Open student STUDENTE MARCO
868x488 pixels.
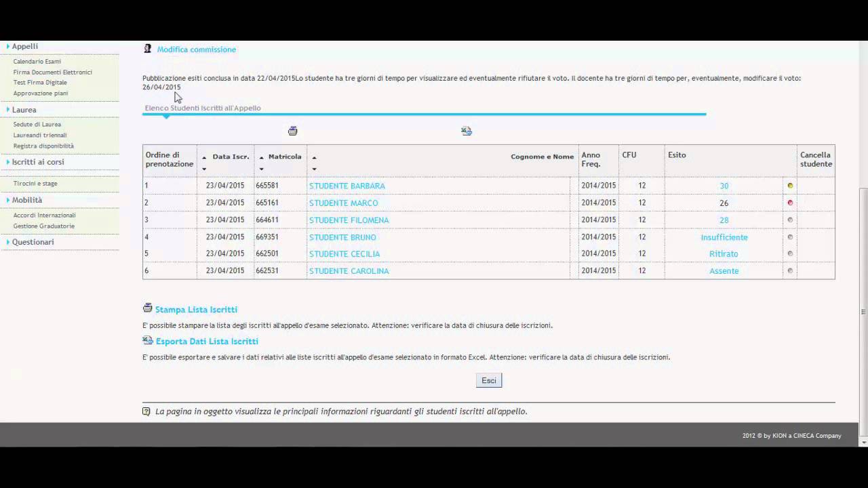click(x=344, y=203)
